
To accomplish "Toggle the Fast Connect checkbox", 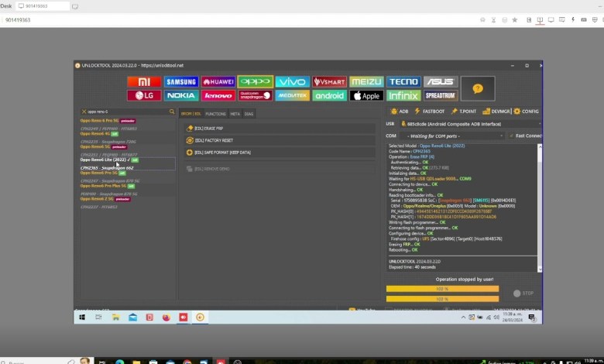I will (x=512, y=136).
